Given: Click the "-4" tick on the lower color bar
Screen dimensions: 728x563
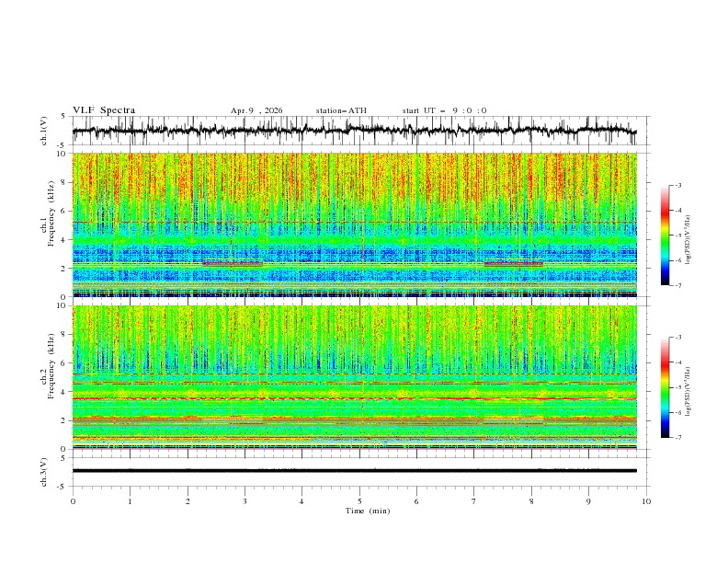Looking at the screenshot, I should (677, 362).
